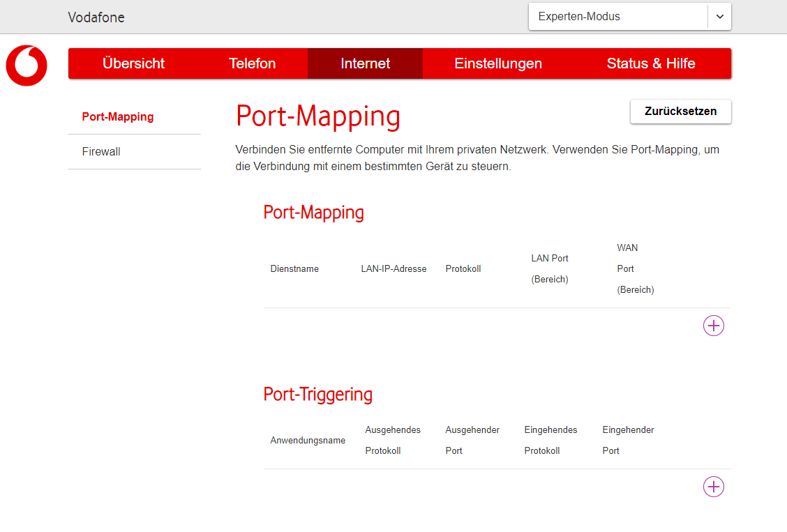
Task: Open the Experten-Modus dropdown arrow
Action: pyautogui.click(x=720, y=17)
